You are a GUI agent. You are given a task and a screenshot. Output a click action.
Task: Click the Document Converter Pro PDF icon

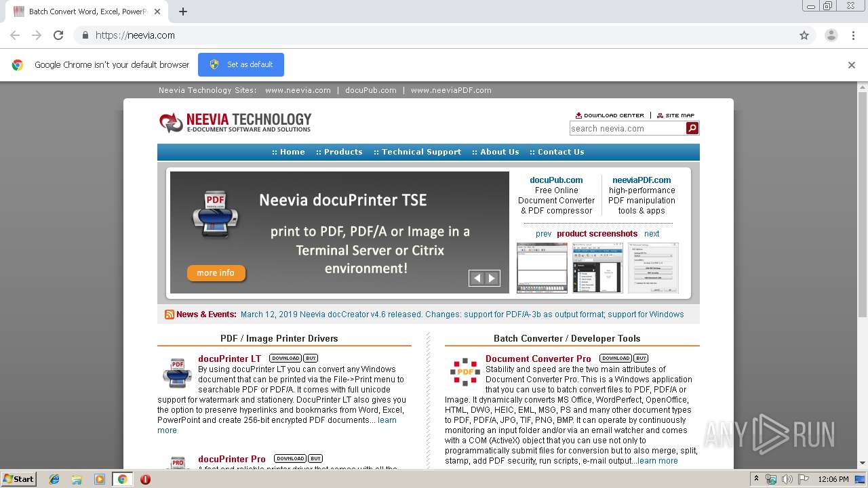pyautogui.click(x=465, y=371)
